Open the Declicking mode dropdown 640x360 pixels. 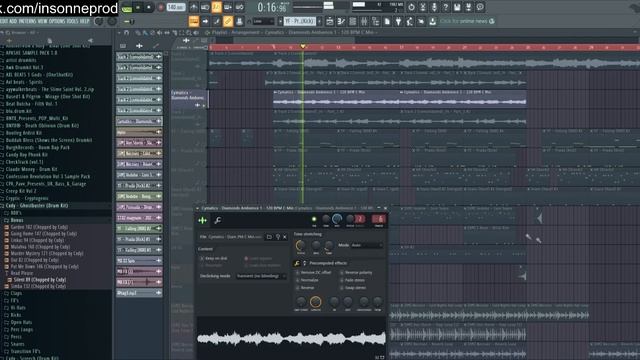point(261,276)
